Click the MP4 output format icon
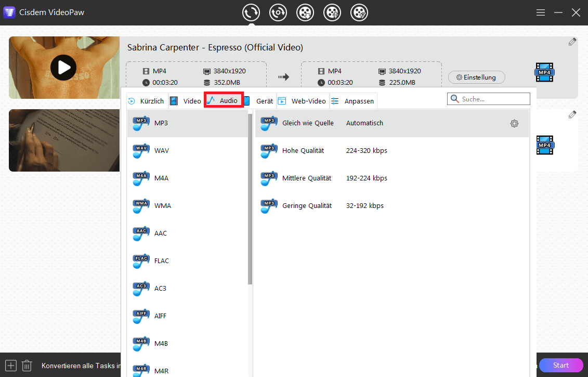Viewport: 588px width, 377px height. [544, 72]
